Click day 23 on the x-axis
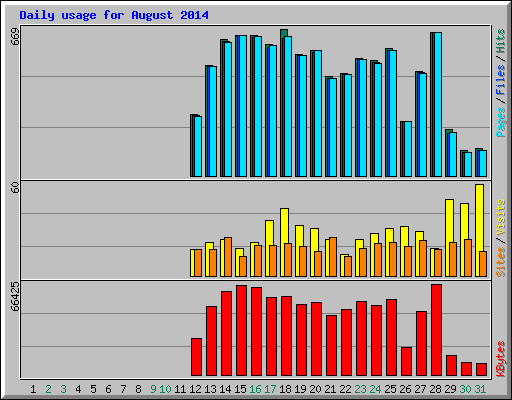 pyautogui.click(x=360, y=389)
